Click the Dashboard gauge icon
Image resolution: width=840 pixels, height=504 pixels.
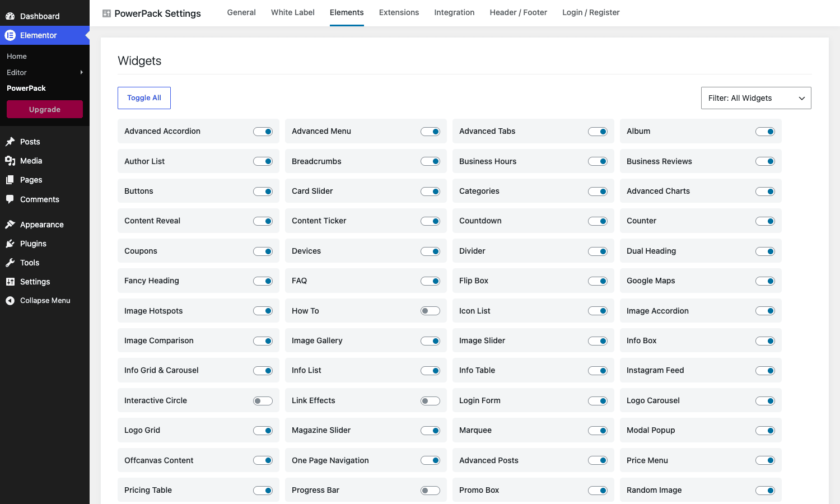[x=10, y=16]
